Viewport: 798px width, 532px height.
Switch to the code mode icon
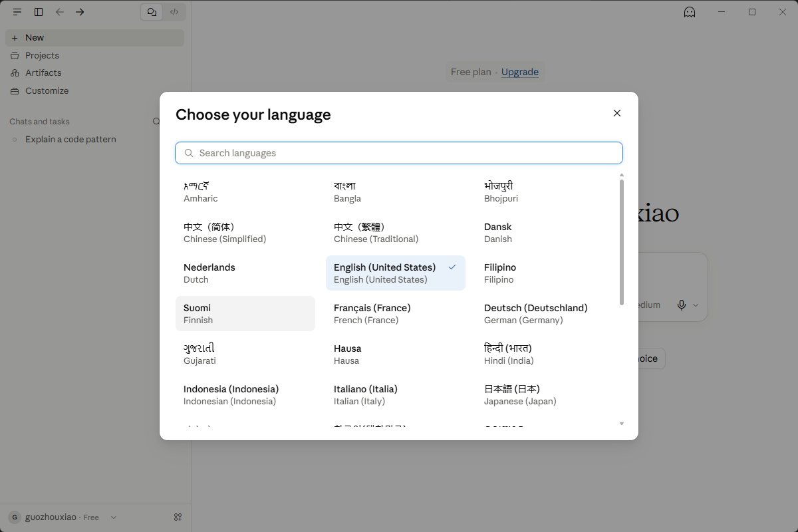pos(174,12)
